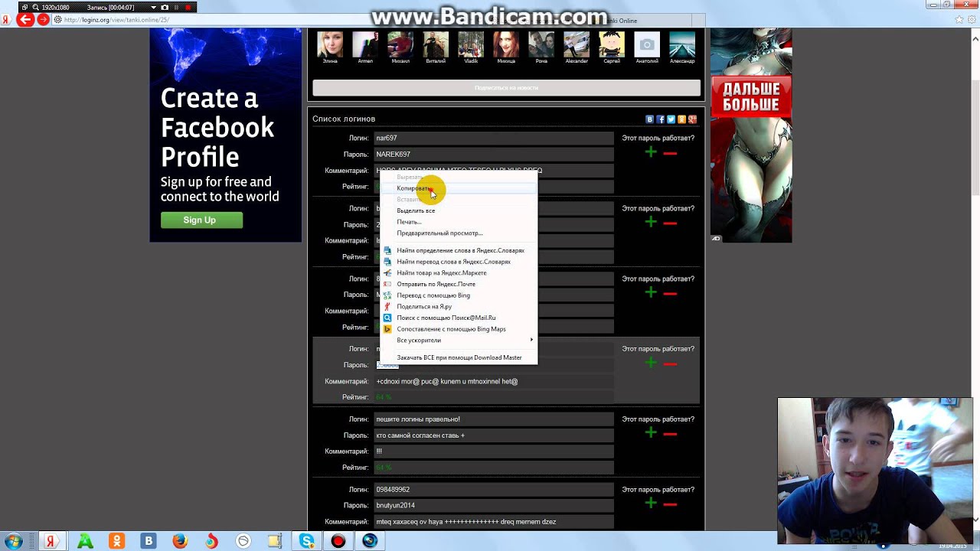This screenshot has height=551, width=980.
Task: Choose 'Найти перевод слова в Яндекс.Словарях'
Action: 459,262
